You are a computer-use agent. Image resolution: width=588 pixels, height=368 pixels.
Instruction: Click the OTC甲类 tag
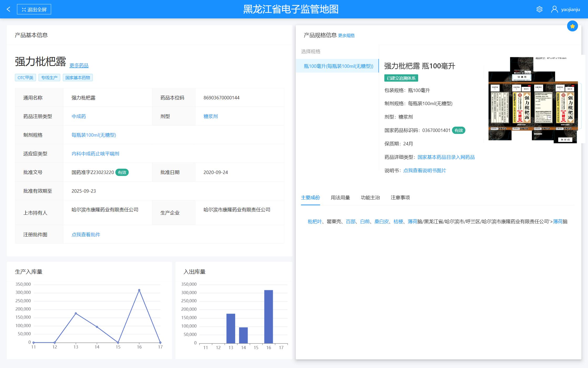(x=25, y=78)
